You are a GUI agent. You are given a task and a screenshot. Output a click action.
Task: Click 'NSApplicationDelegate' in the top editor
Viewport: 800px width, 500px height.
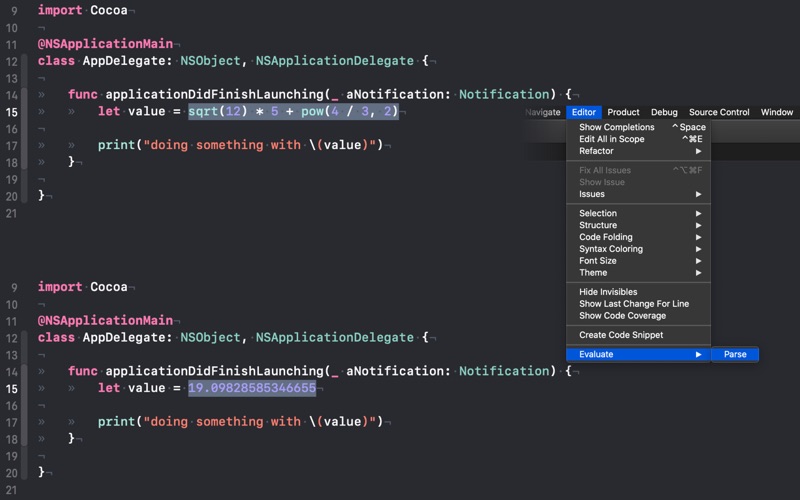click(x=335, y=61)
